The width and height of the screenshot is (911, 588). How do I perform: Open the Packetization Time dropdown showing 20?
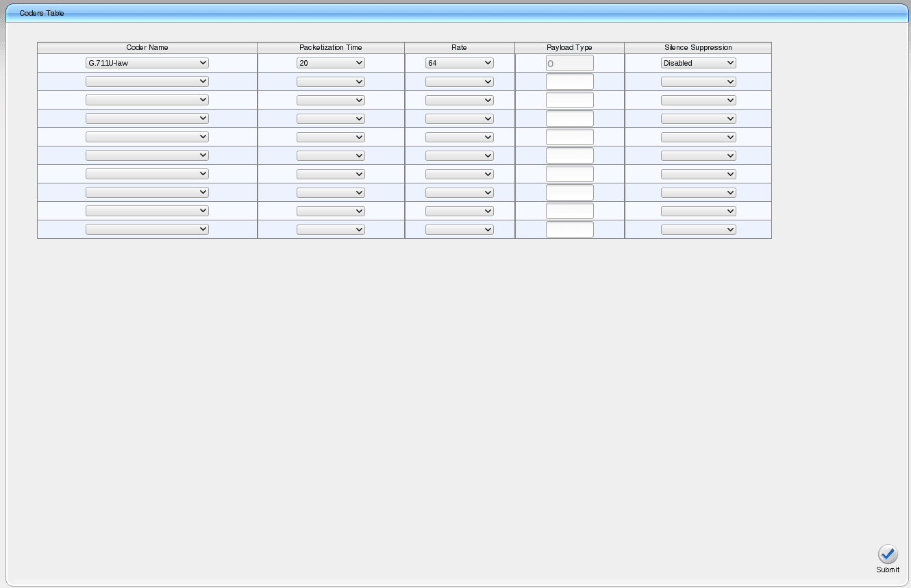coord(331,63)
